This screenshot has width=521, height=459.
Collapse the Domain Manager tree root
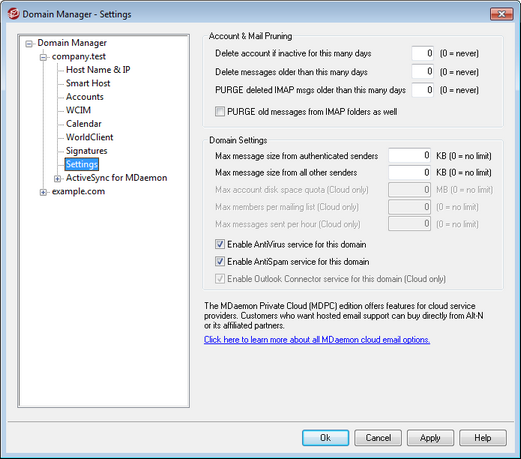click(30, 44)
